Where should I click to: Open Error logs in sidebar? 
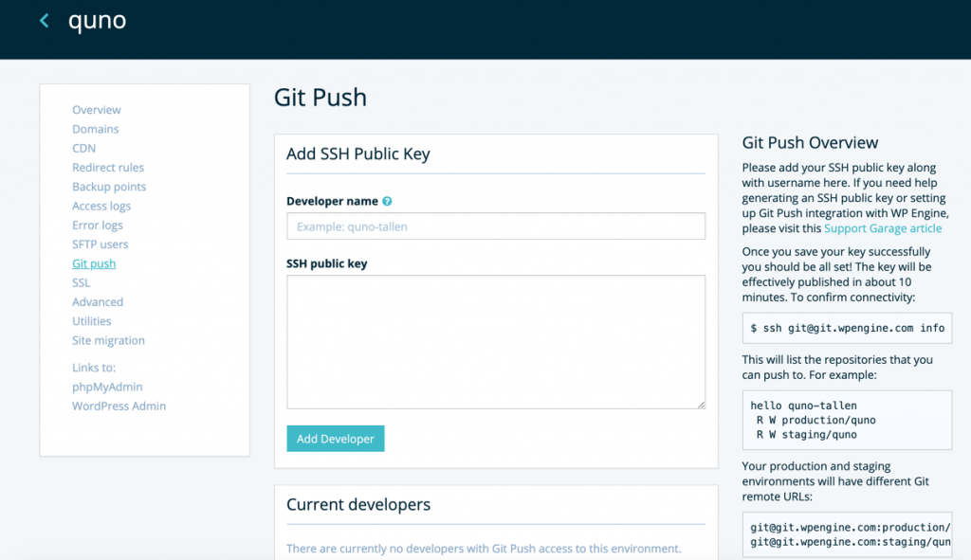tap(98, 226)
